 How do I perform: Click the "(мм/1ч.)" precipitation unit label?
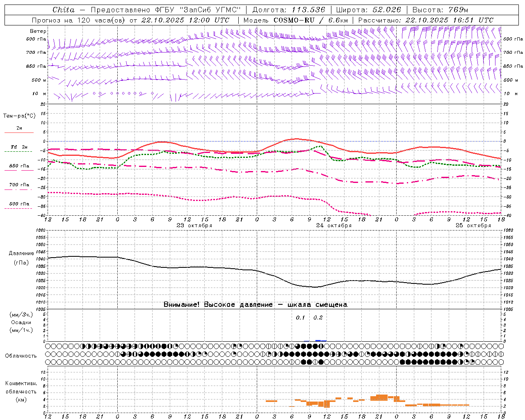[21, 331]
